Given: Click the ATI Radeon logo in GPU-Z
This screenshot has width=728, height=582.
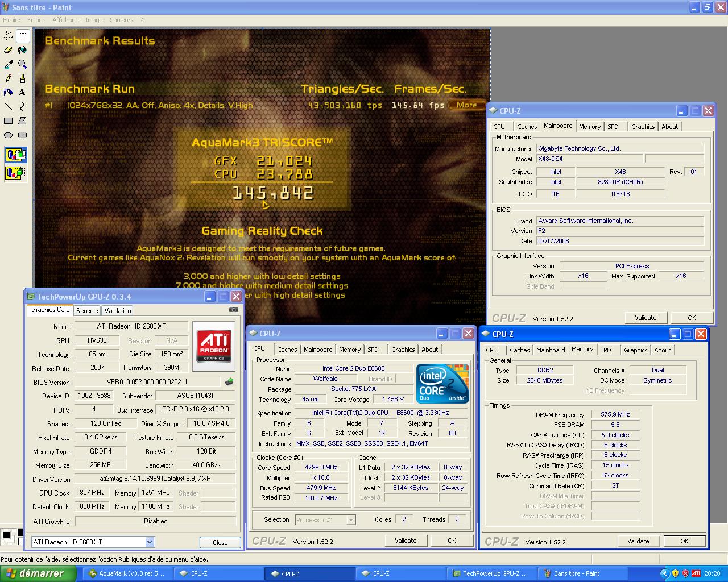Looking at the screenshot, I should click(214, 346).
